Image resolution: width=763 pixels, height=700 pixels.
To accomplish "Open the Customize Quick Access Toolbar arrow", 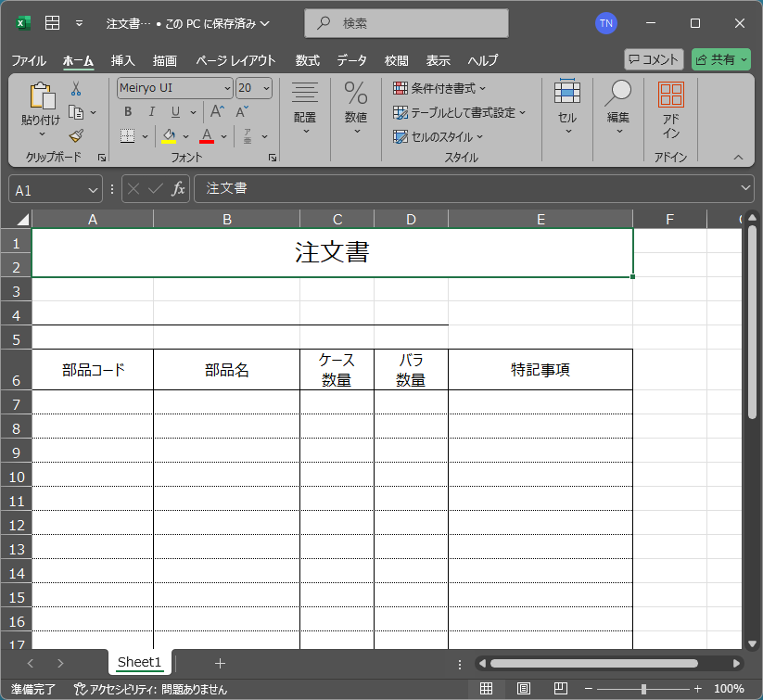I will click(x=80, y=23).
